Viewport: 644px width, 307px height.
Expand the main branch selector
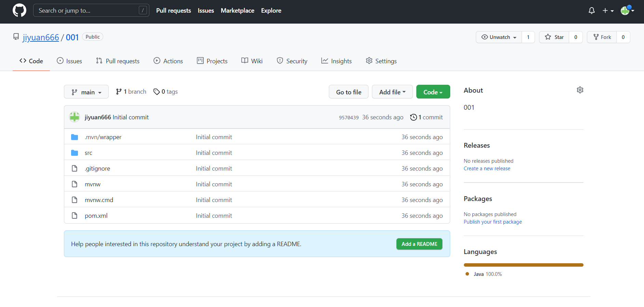[86, 92]
